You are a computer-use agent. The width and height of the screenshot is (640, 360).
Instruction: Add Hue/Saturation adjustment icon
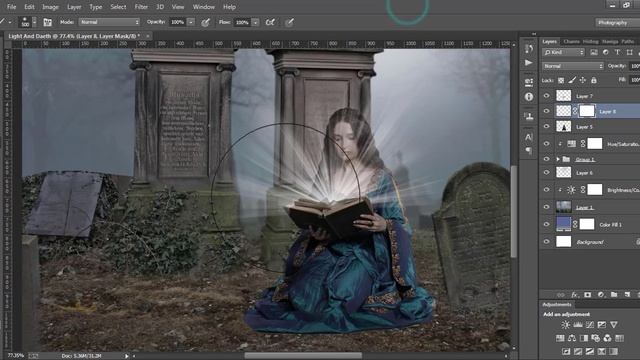(x=560, y=338)
